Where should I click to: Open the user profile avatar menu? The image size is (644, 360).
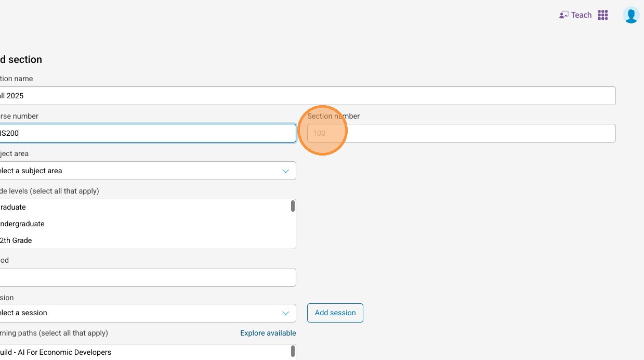click(x=631, y=15)
